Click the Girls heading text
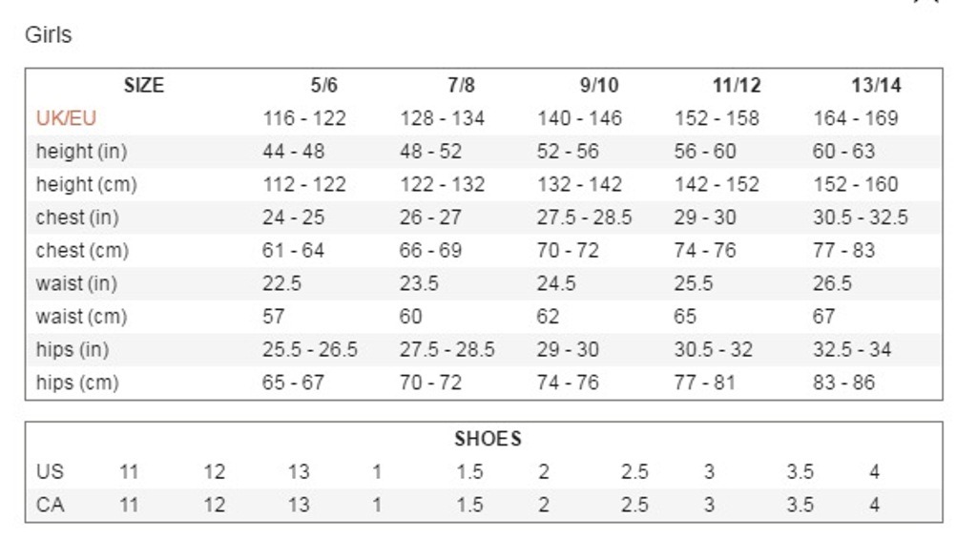 [49, 34]
